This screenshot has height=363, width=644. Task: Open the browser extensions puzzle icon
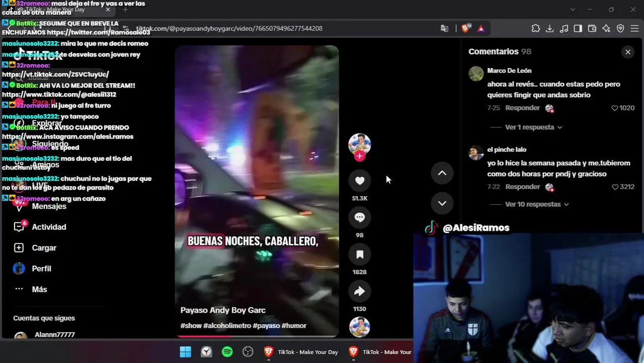536,28
